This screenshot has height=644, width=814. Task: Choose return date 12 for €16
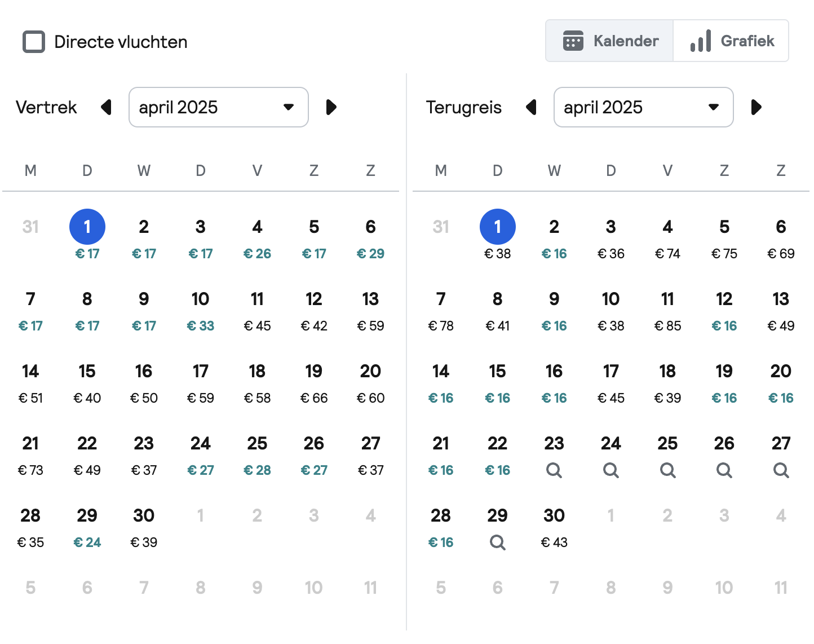tap(724, 311)
